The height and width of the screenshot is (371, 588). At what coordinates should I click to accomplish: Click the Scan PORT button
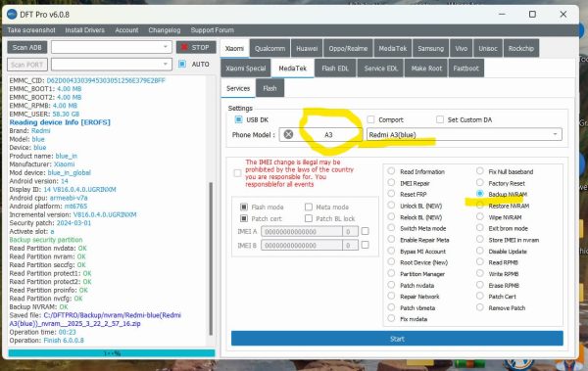(27, 65)
